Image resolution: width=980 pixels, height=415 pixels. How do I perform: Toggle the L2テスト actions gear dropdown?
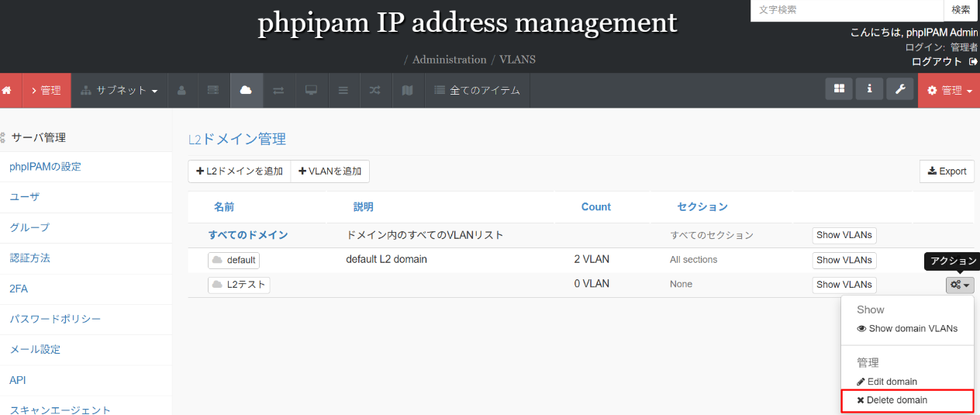click(x=960, y=285)
